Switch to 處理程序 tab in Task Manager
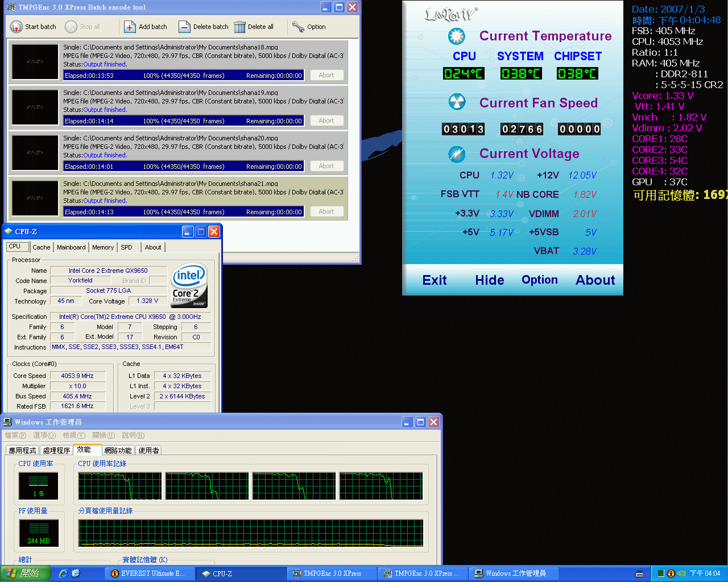The height and width of the screenshot is (582, 728). click(x=56, y=450)
